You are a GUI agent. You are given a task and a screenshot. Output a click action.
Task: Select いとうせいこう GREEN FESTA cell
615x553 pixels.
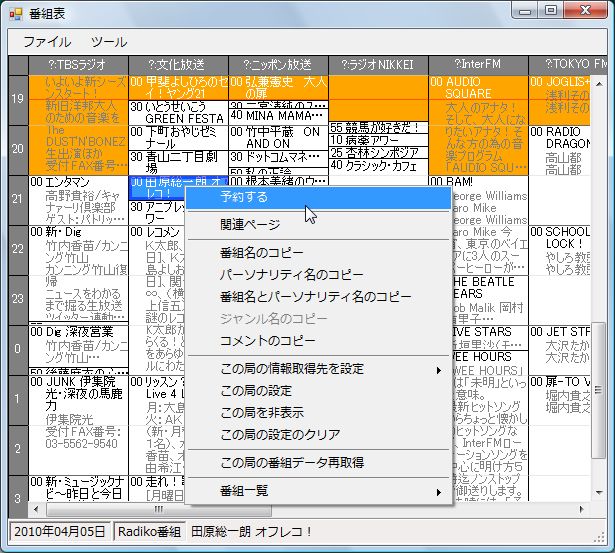click(x=178, y=113)
